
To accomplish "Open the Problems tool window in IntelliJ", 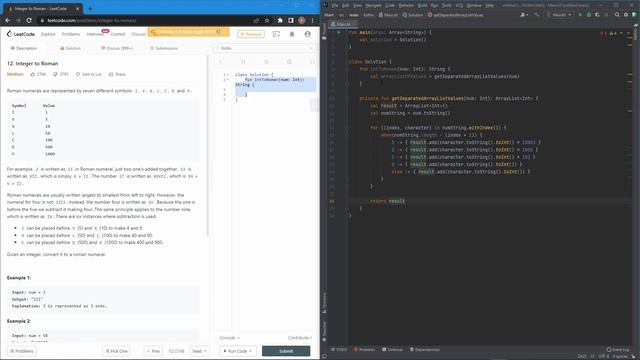I will [364, 349].
